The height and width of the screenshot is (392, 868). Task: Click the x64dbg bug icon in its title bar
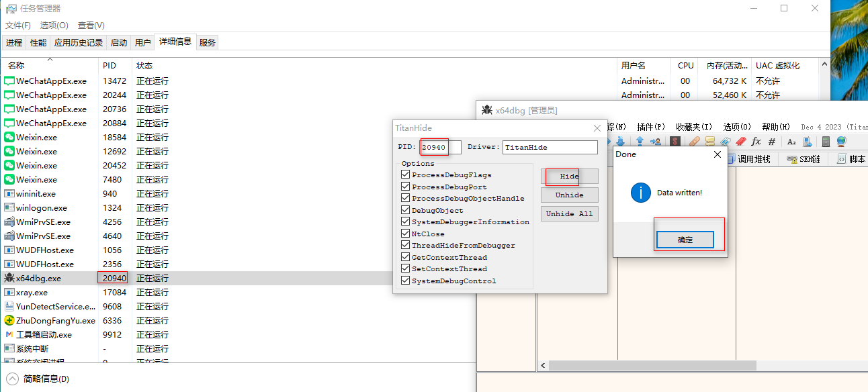click(x=486, y=110)
